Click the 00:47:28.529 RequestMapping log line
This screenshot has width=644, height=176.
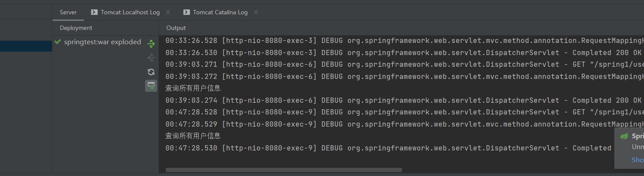[x=405, y=124]
